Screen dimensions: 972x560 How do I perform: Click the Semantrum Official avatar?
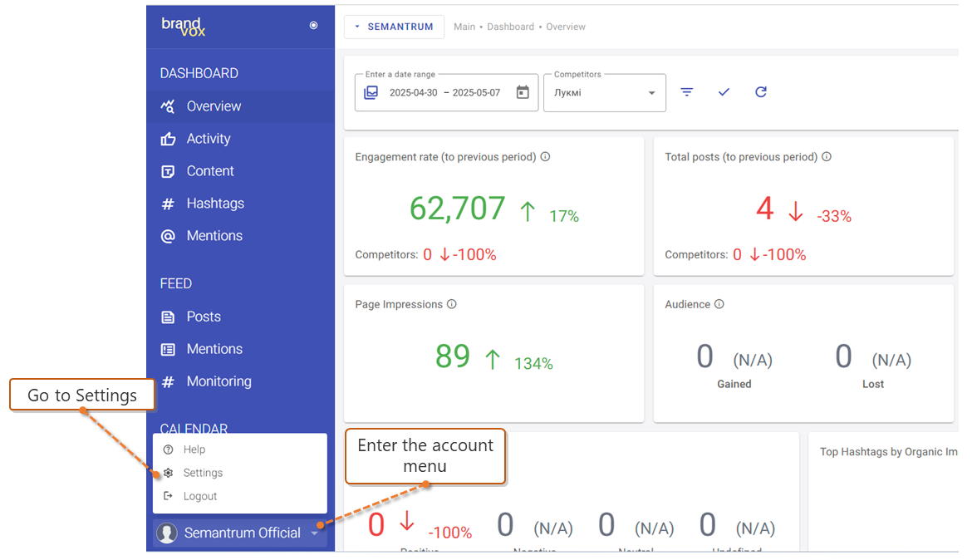[x=167, y=533]
